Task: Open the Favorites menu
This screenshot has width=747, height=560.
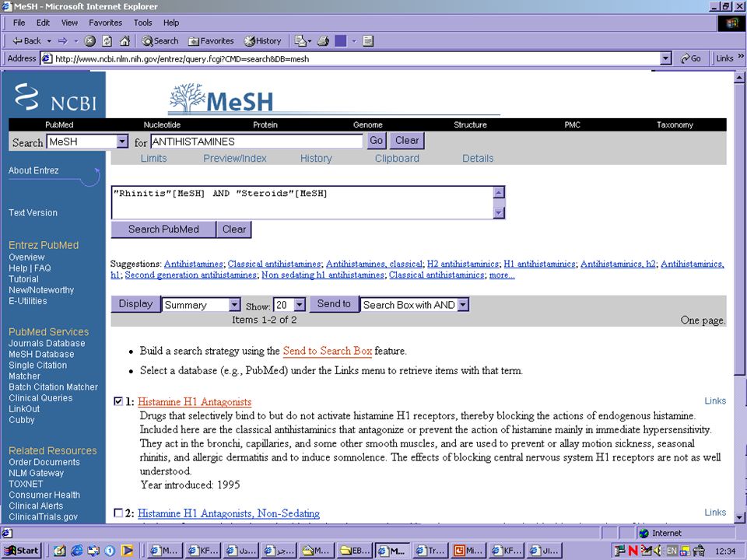Action: pyautogui.click(x=105, y=23)
